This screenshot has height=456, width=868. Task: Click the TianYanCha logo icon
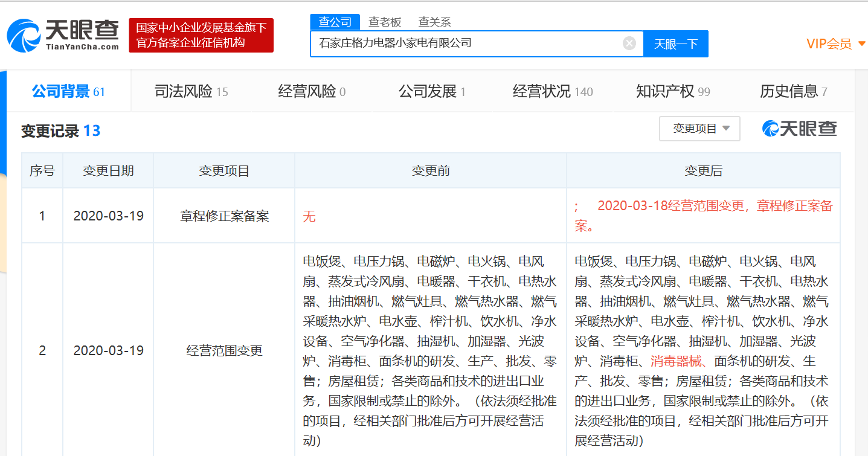point(24,35)
